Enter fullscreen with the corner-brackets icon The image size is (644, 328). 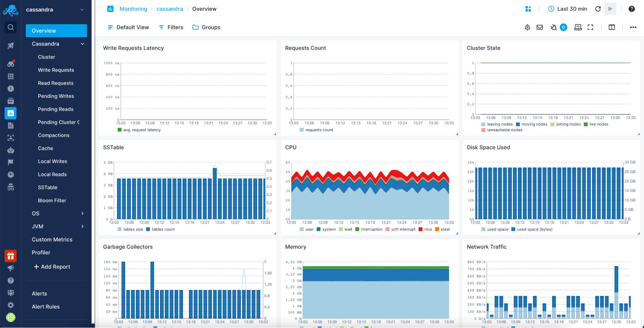pyautogui.click(x=591, y=27)
